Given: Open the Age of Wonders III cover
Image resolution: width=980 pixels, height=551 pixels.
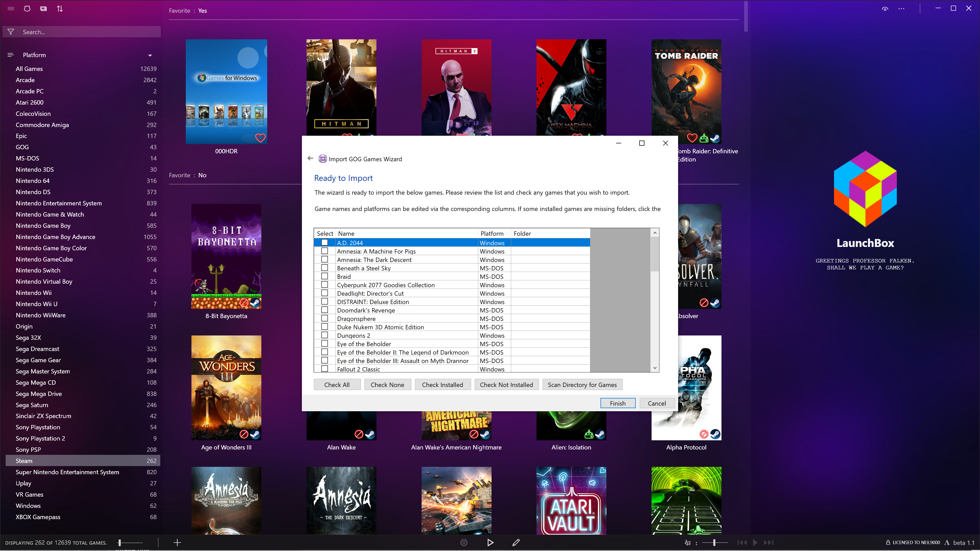Looking at the screenshot, I should click(226, 387).
